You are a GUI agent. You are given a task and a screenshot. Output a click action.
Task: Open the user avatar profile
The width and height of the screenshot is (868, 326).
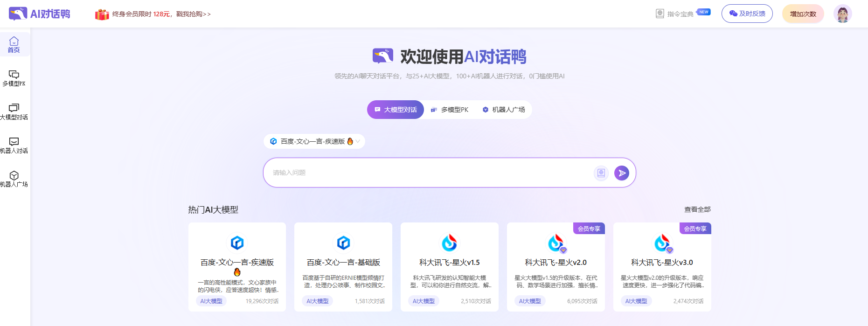[x=842, y=14]
